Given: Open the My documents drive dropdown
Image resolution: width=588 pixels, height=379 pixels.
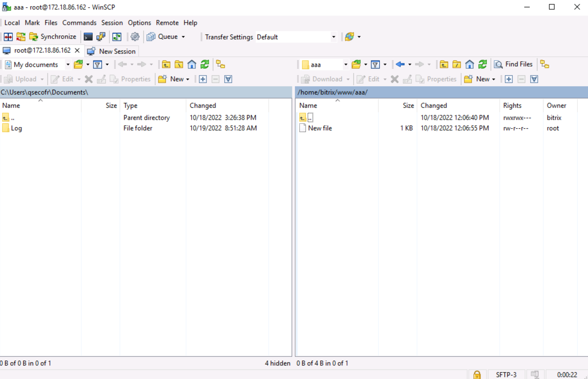Looking at the screenshot, I should [x=68, y=65].
